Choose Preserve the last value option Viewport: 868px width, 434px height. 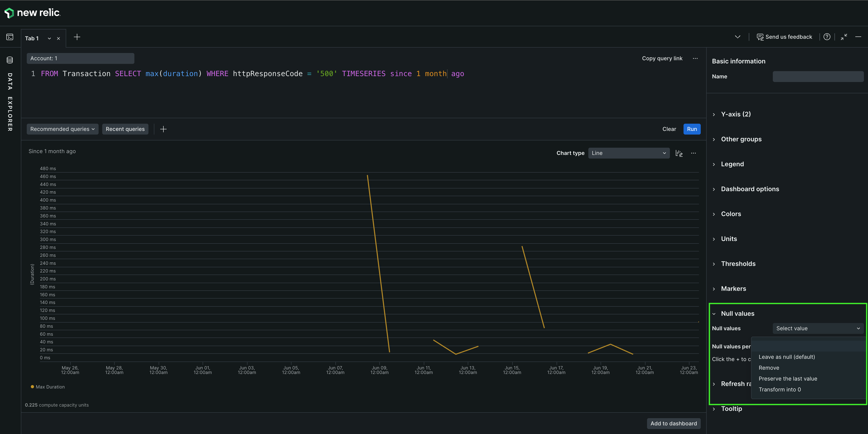tap(788, 379)
